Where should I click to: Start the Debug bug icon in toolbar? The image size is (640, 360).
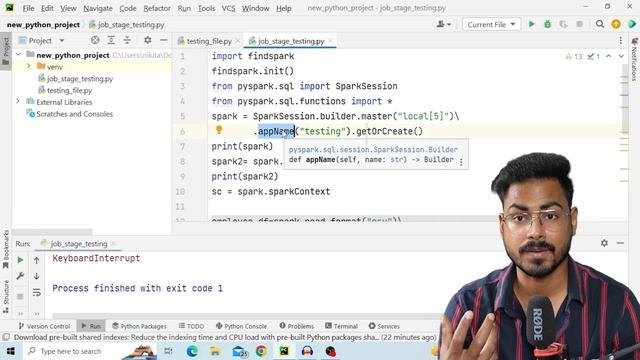547,24
